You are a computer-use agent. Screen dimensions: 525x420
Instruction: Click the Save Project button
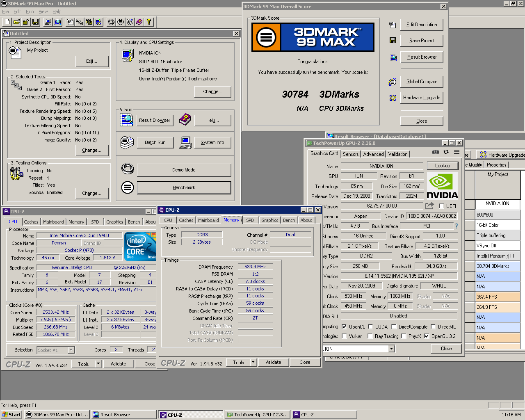[422, 41]
